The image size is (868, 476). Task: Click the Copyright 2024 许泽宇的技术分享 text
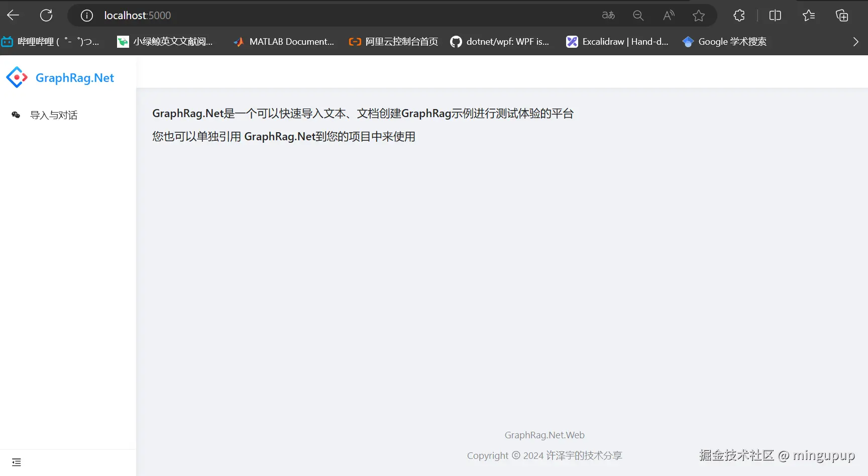pyautogui.click(x=545, y=455)
